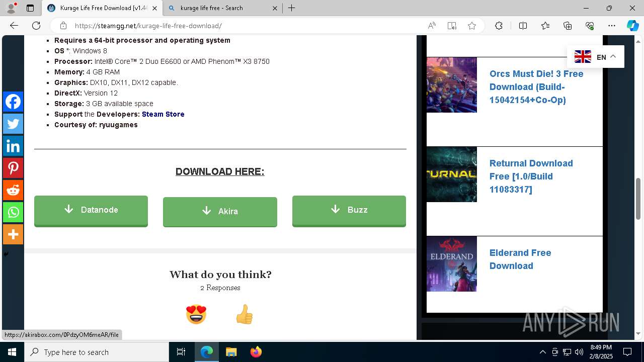The height and width of the screenshot is (362, 644).
Task: Open Browser essentials heart icon
Action: [590, 26]
